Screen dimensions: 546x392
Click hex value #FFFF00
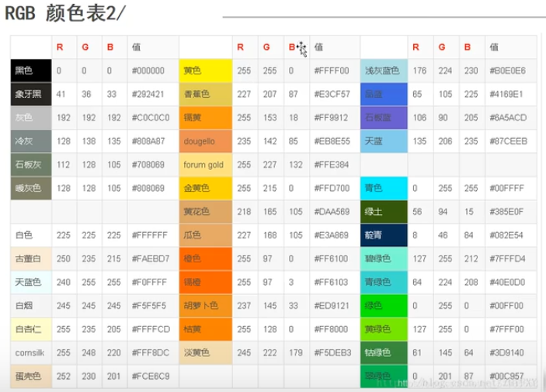[332, 71]
